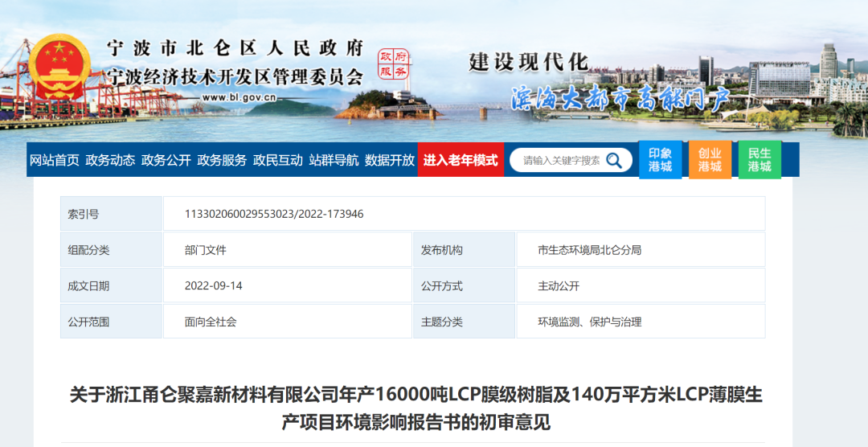Click the 组配分类 label cell
Image resolution: width=868 pixels, height=447 pixels.
tap(111, 250)
